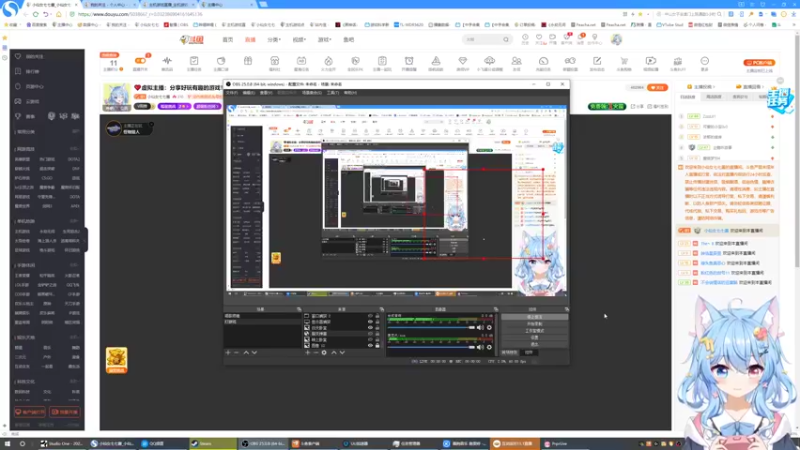Mute the desktop audio channel
The image size is (800, 450).
pyautogui.click(x=480, y=328)
